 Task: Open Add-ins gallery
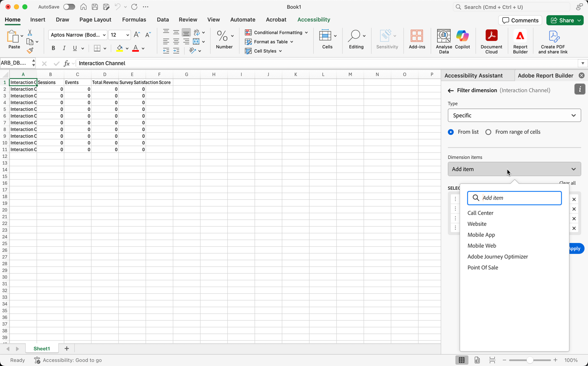(x=417, y=39)
